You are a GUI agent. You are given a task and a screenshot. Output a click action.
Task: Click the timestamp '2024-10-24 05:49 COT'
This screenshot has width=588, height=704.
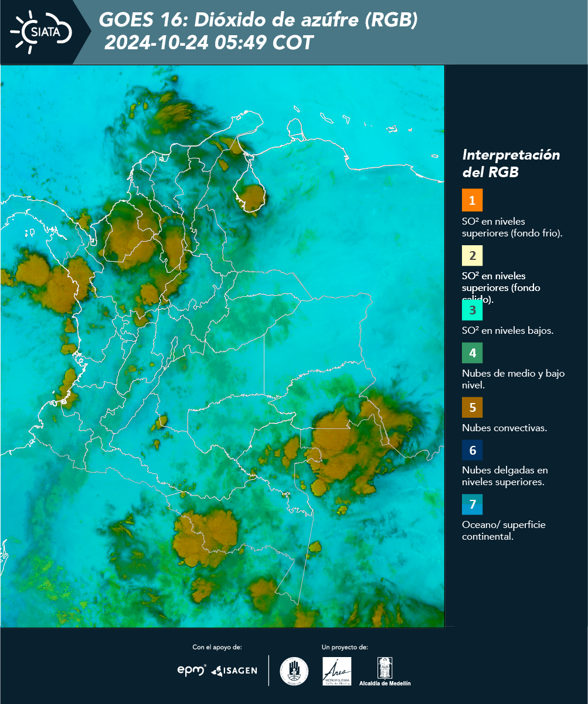pos(209,43)
